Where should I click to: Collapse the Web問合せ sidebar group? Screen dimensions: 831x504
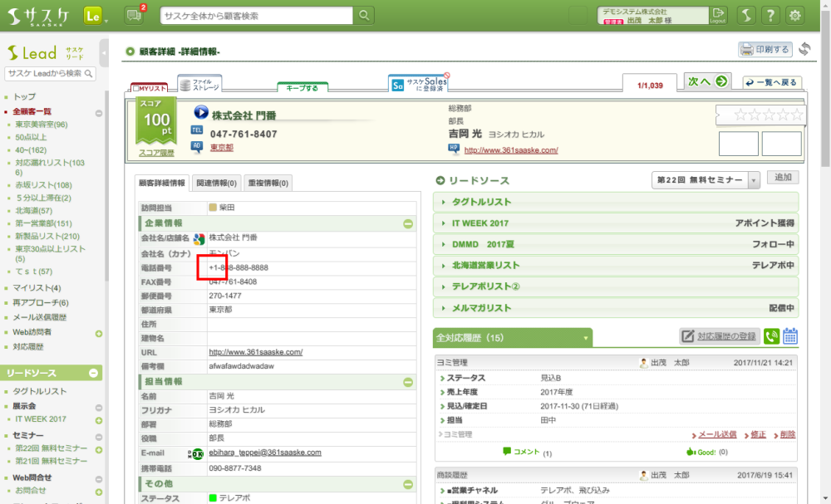99,479
